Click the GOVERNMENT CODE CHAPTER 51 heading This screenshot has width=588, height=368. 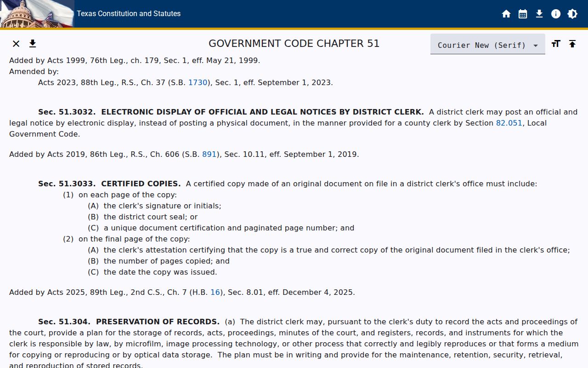294,44
